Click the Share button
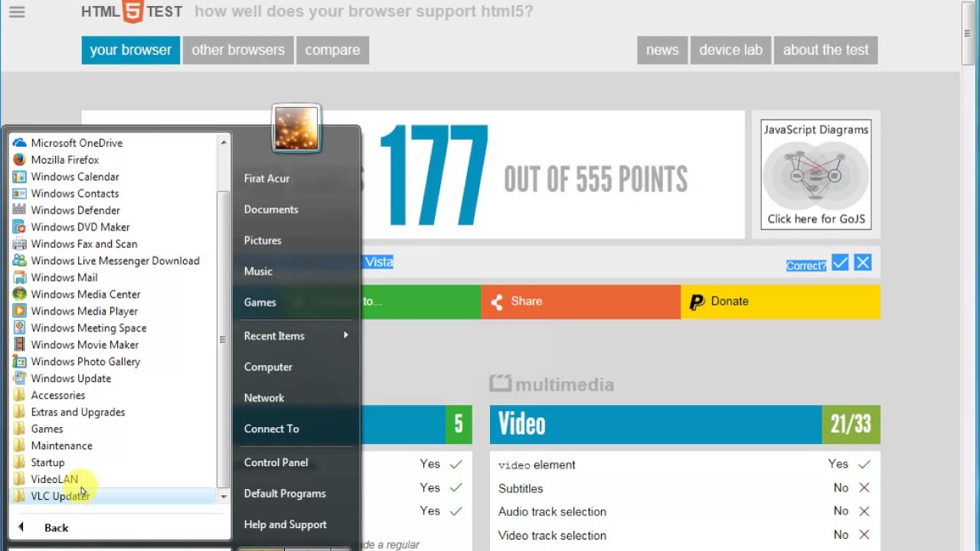This screenshot has width=980, height=551. point(580,302)
